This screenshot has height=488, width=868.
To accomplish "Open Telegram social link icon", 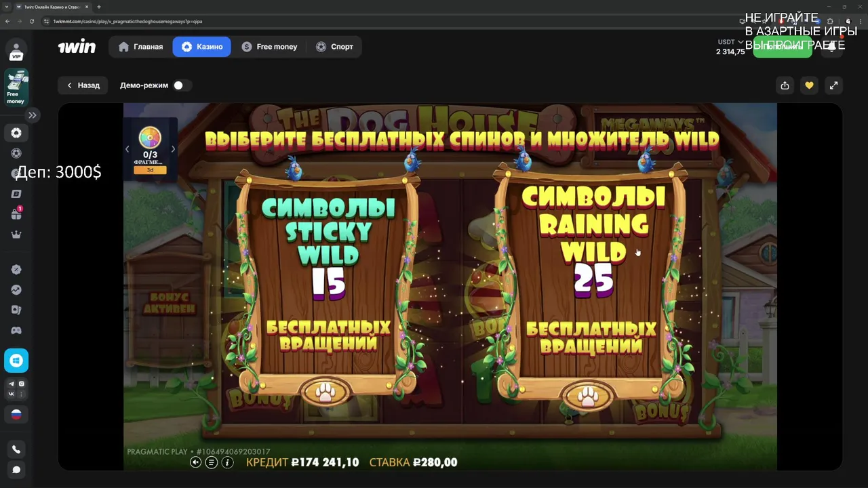I will [x=12, y=384].
